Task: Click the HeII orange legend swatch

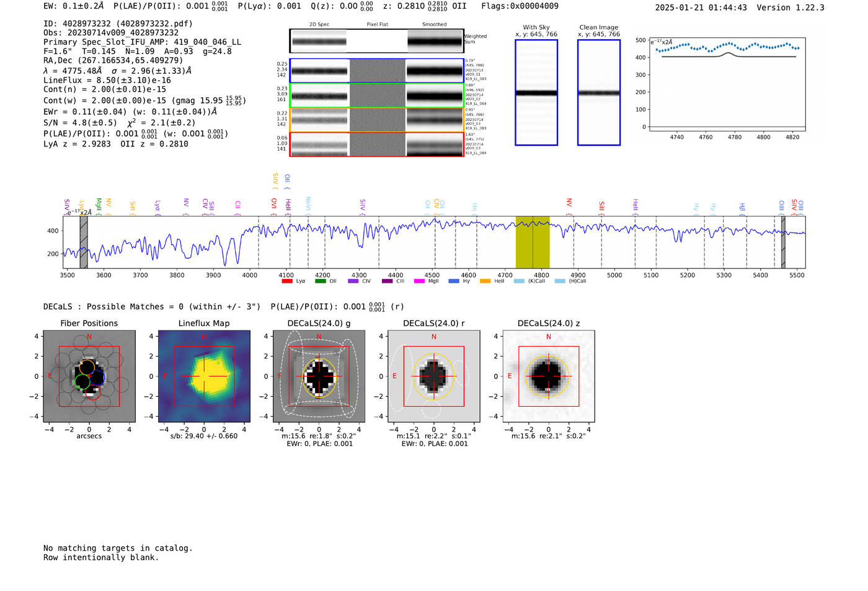Action: pyautogui.click(x=485, y=281)
